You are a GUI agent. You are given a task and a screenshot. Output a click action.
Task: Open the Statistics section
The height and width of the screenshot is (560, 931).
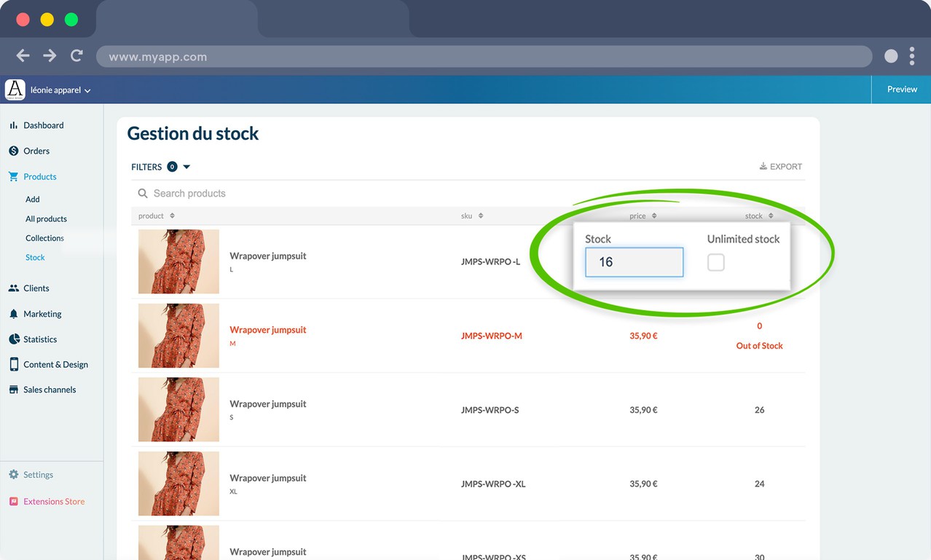click(40, 339)
